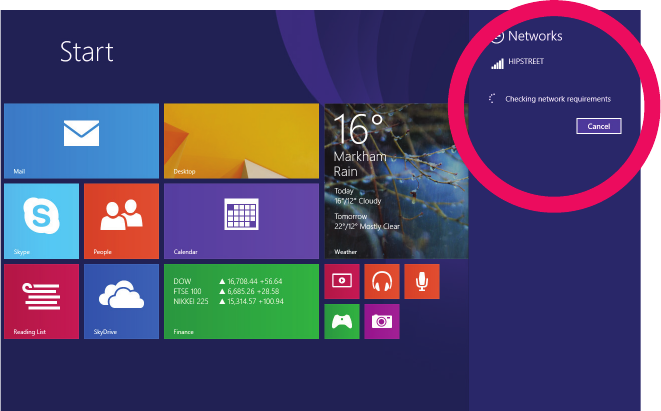This screenshot has height=411, width=661.
Task: Open the People tile
Action: point(121,221)
